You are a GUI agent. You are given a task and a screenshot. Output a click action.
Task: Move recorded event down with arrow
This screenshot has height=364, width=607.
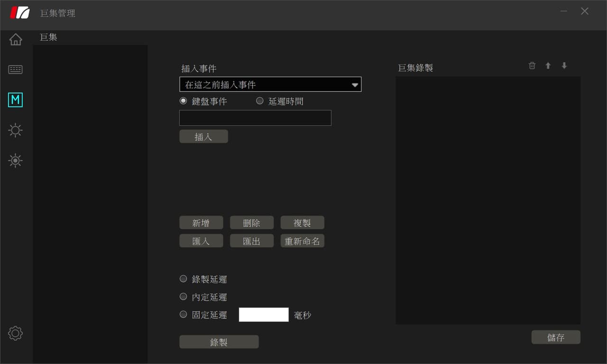(x=564, y=66)
